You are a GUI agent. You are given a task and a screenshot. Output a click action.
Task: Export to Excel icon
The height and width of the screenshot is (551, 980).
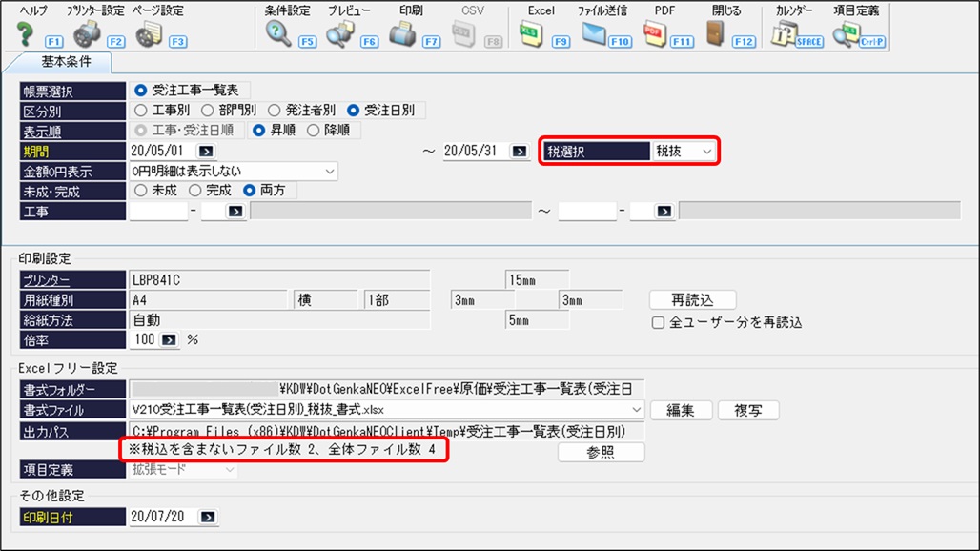point(530,34)
